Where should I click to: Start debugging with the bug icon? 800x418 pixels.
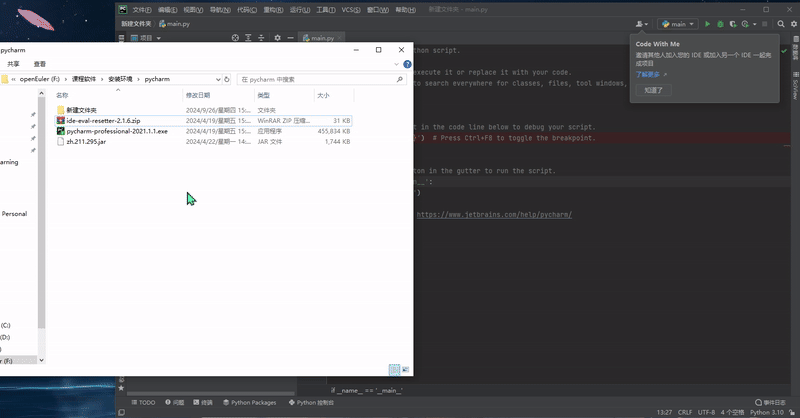coord(720,24)
